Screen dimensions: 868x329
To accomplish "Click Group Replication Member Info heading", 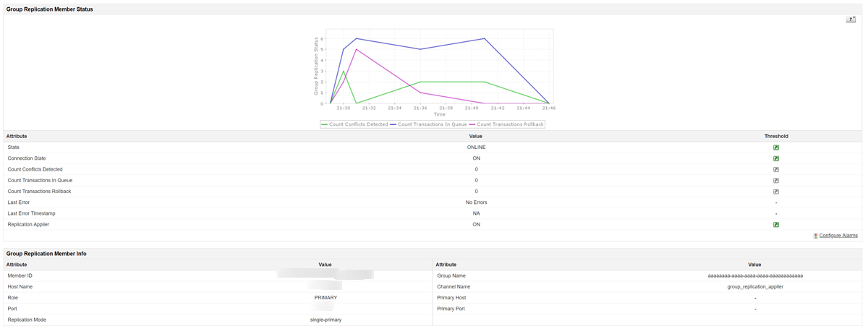I will 46,254.
